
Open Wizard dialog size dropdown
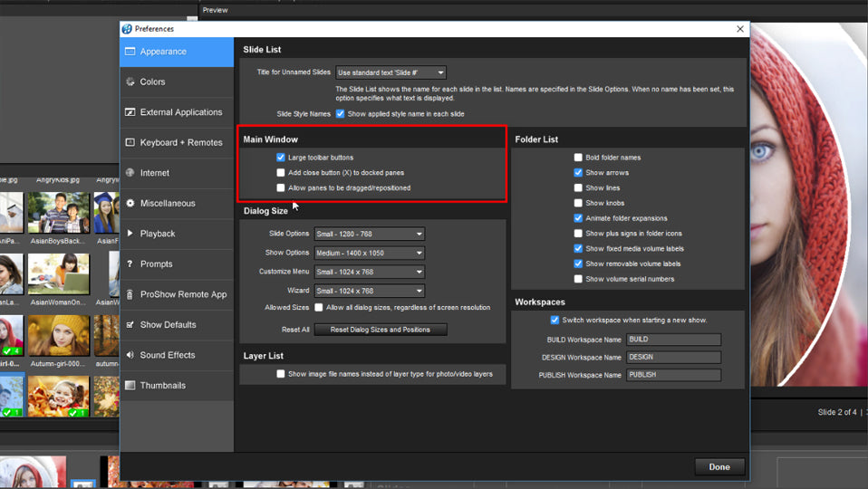(370, 291)
